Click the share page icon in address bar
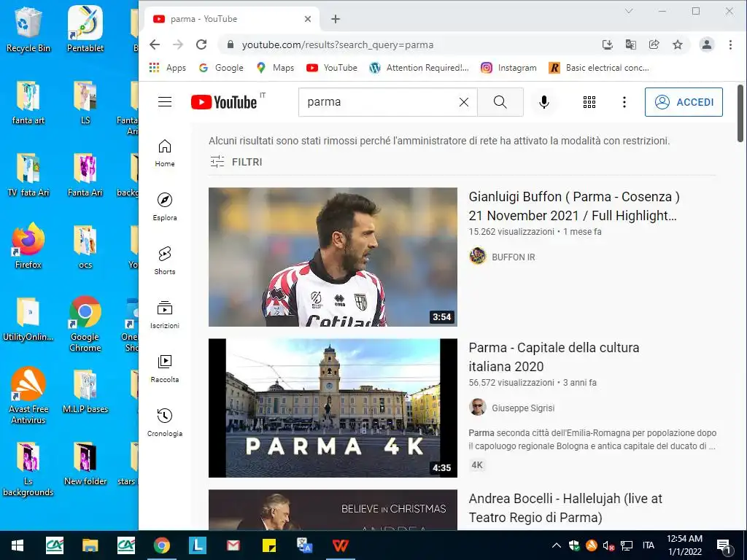747x560 pixels. click(x=654, y=44)
